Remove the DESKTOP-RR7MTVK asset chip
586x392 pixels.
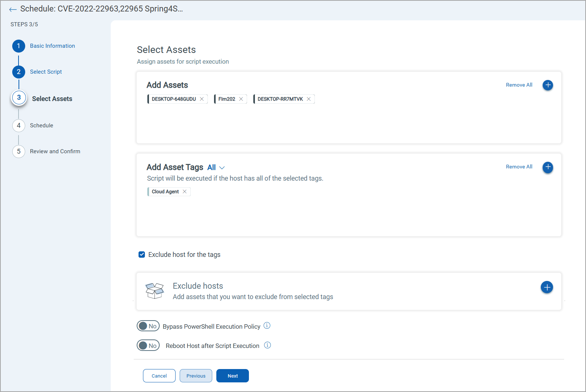pyautogui.click(x=309, y=99)
